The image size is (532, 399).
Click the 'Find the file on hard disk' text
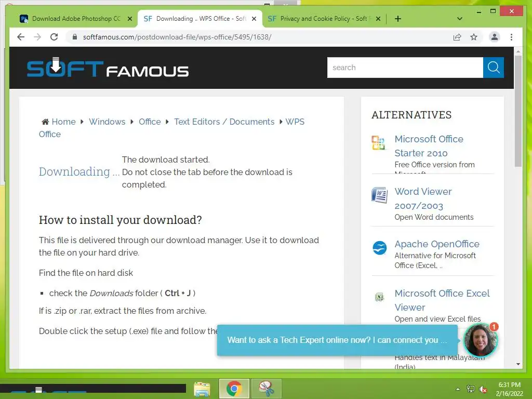coord(86,273)
